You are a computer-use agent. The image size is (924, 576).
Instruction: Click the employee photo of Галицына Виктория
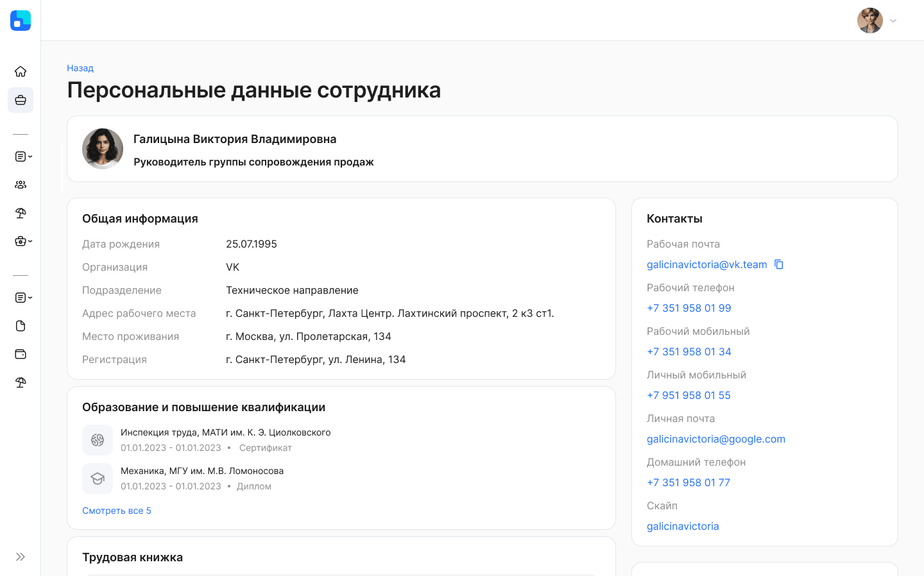pyautogui.click(x=103, y=149)
